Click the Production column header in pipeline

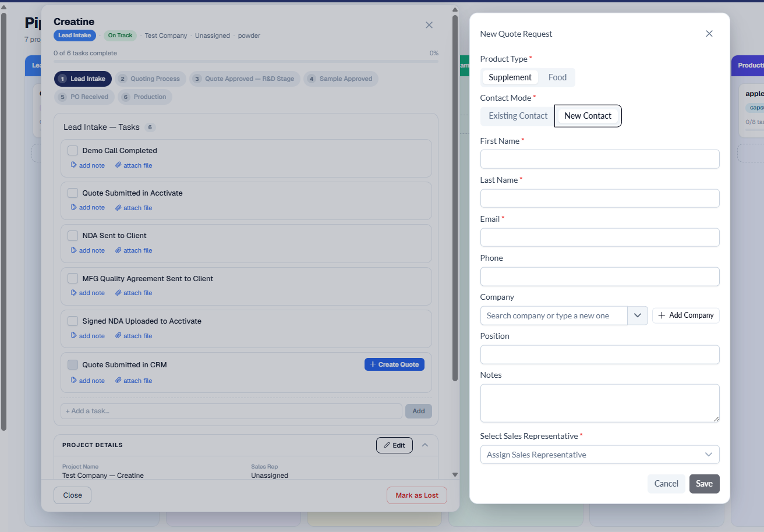[748, 66]
